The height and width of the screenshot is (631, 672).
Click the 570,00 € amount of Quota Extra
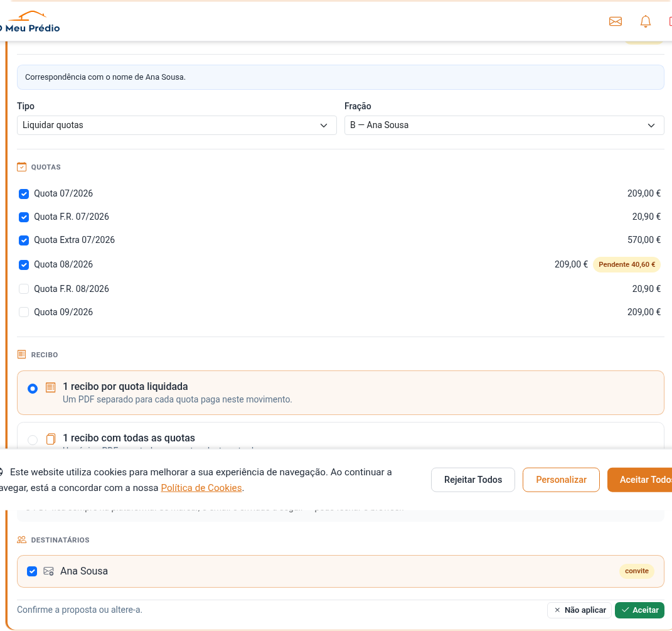tap(644, 240)
